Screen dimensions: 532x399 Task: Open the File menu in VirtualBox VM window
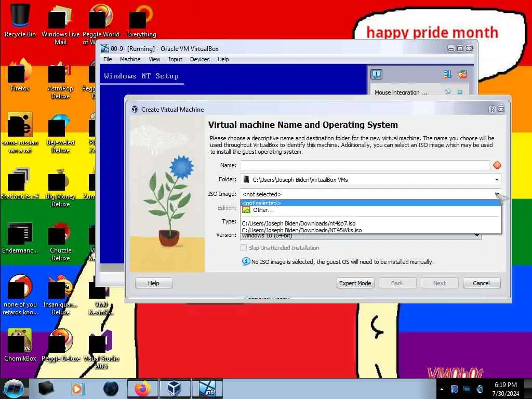[x=108, y=59]
